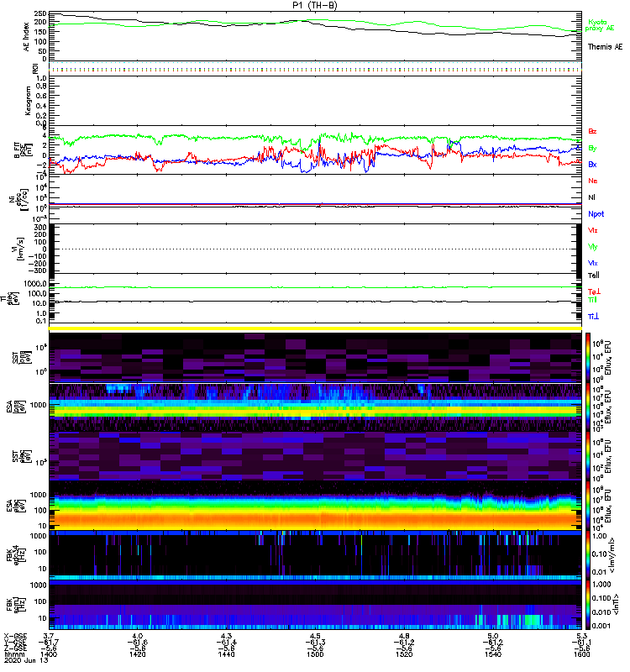630x672 pixels.
Task: Click the <|nT|> color bar
Action: [x=588, y=605]
